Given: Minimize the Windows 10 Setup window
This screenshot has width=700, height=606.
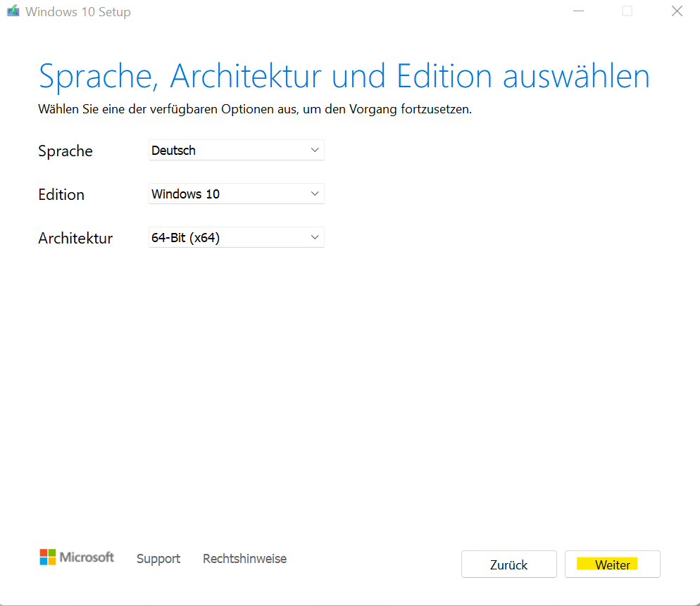Looking at the screenshot, I should [x=577, y=11].
